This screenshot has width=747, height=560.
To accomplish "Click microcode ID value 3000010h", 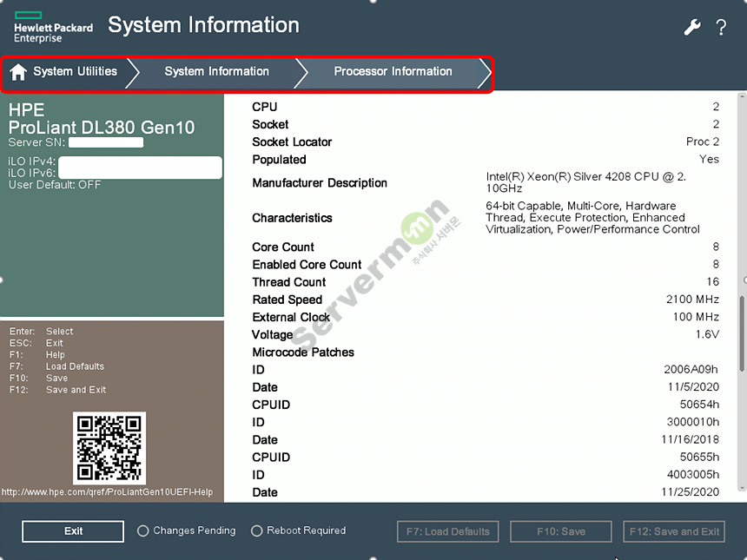I will (692, 422).
